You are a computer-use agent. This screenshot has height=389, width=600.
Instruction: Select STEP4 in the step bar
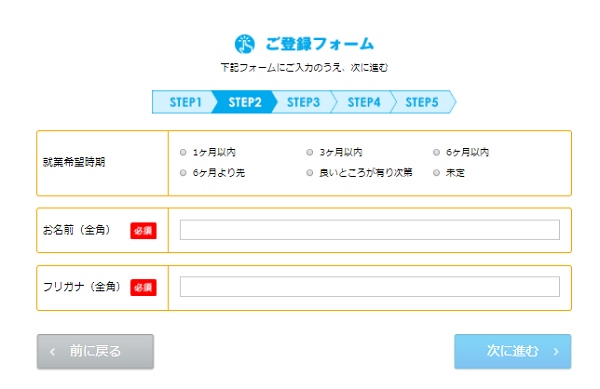pyautogui.click(x=364, y=102)
